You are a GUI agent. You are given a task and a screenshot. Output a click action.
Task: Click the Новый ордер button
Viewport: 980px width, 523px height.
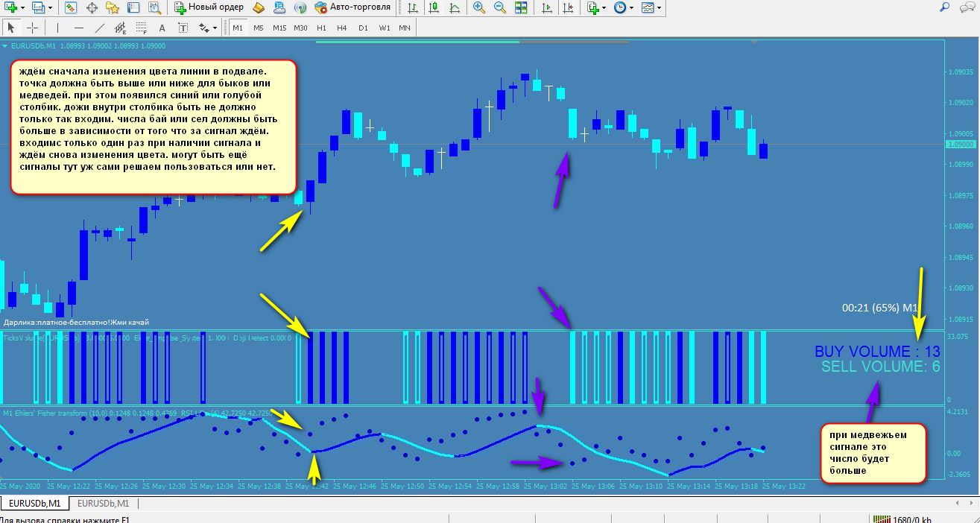(209, 7)
